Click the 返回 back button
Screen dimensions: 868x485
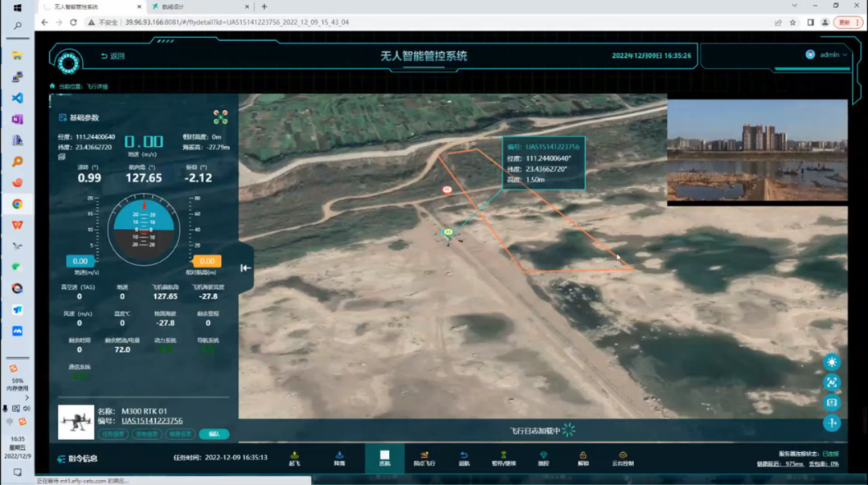click(113, 56)
